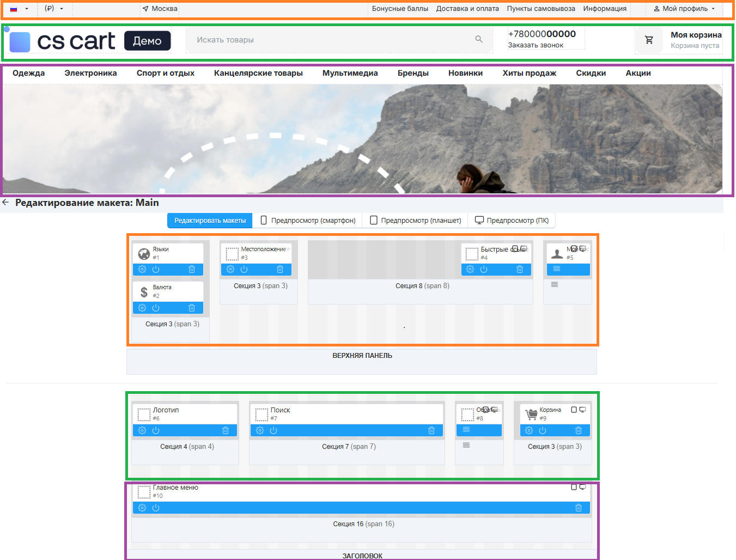
Task: Delete the Главное меню block
Action: click(x=579, y=508)
